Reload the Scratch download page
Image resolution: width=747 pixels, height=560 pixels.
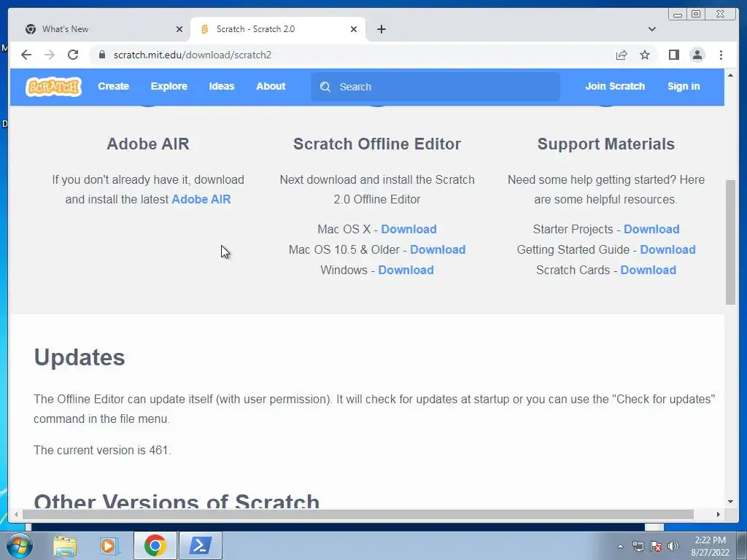coord(73,55)
